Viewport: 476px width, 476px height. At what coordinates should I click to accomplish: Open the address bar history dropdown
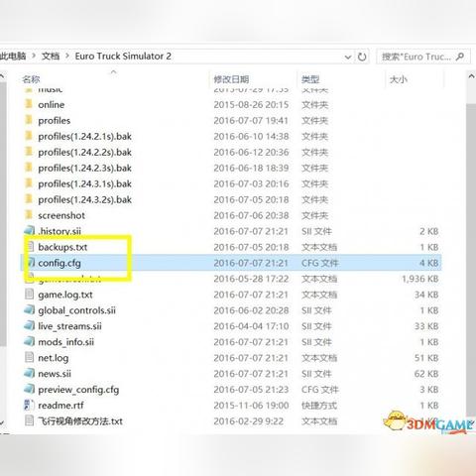click(x=348, y=57)
